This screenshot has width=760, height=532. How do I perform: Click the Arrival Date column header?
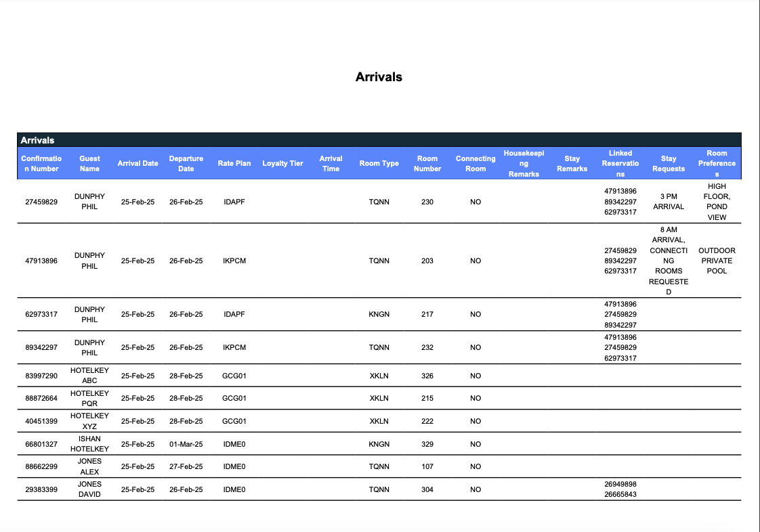138,162
